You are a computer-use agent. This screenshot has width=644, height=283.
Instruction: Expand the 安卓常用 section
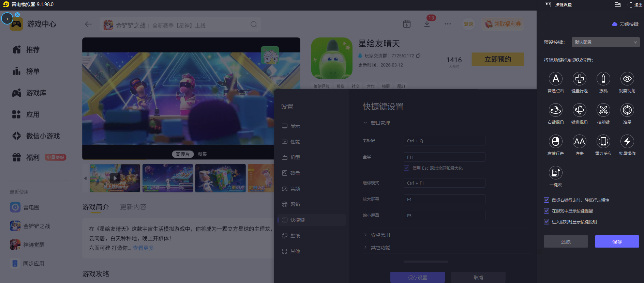tap(380, 235)
